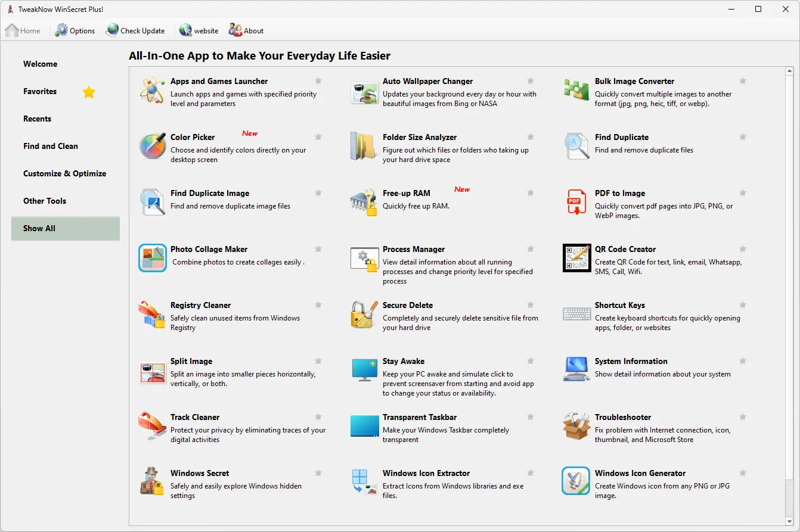Mark Photo Collage Maker as favorite
Screen dimensions: 800x532
pos(318,249)
